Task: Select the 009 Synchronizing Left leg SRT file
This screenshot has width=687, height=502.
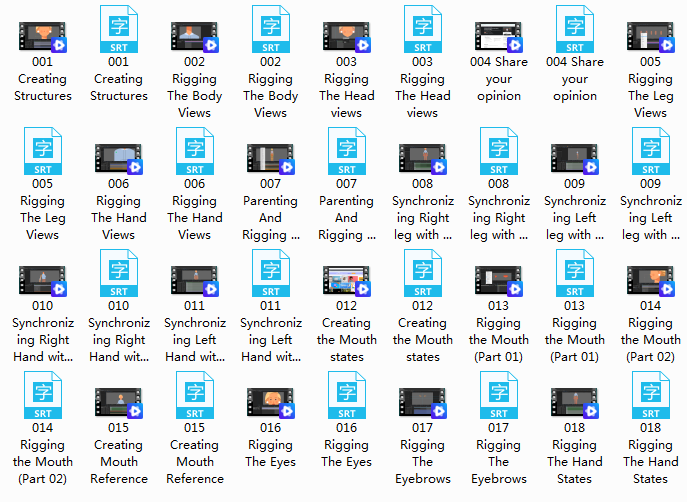Action: click(x=651, y=151)
